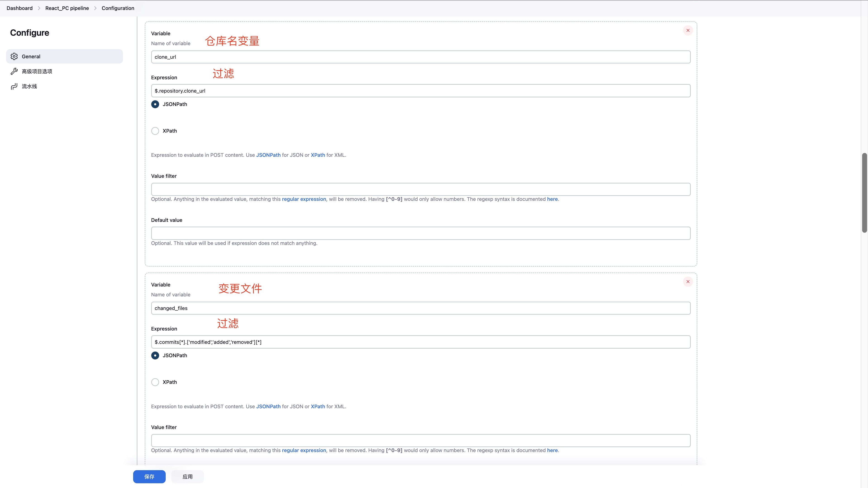Viewport: 868px width, 488px height.
Task: Open JSONPath link in first variable help
Action: tap(268, 155)
